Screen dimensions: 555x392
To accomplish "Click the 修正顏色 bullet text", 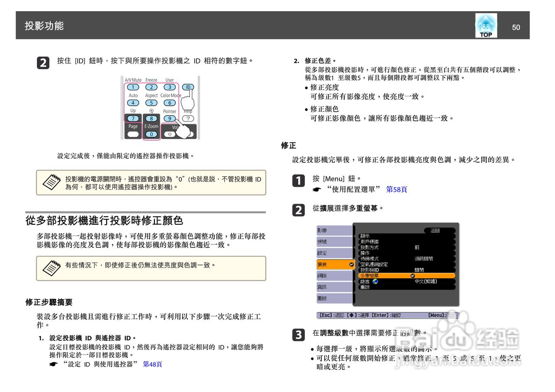I will click(325, 109).
